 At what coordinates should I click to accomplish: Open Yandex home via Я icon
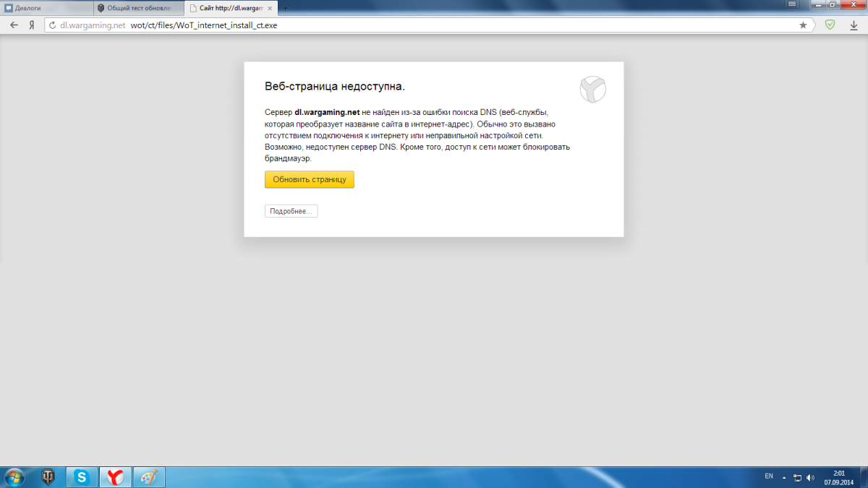pos(32,25)
